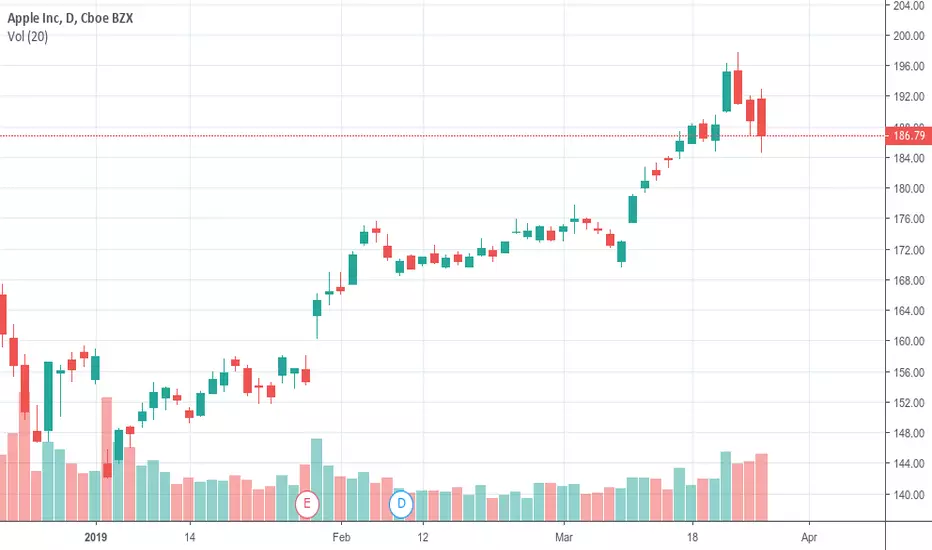Screen dimensions: 932x550
Task: Click the earnings E marker icon
Action: pos(307,504)
